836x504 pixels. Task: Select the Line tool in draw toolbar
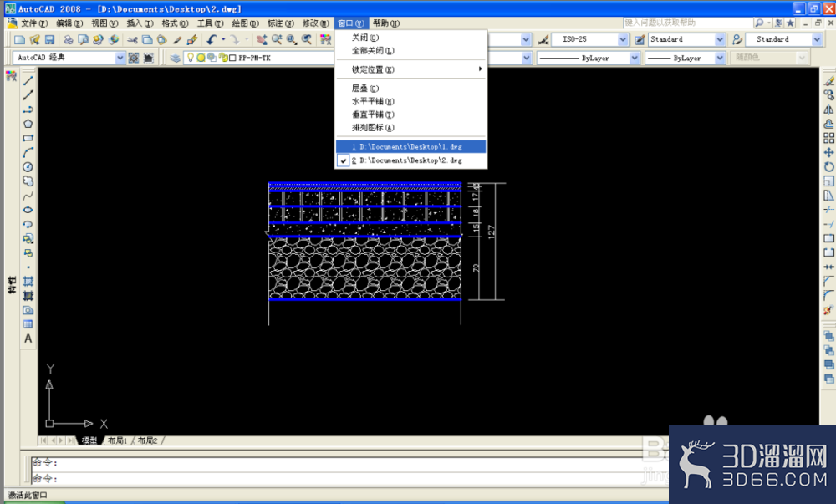28,80
